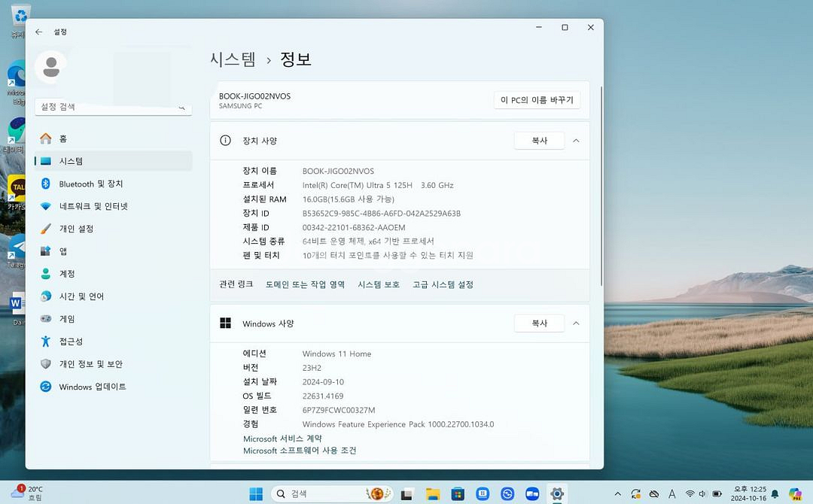Click the 시스템 breadcrumb in the header
813x504 pixels.
click(x=233, y=59)
